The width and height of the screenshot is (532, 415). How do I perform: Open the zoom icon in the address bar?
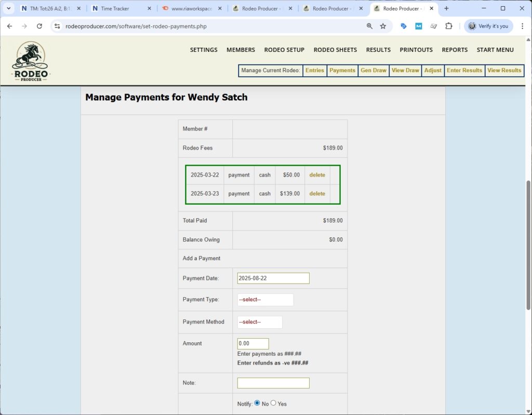369,25
